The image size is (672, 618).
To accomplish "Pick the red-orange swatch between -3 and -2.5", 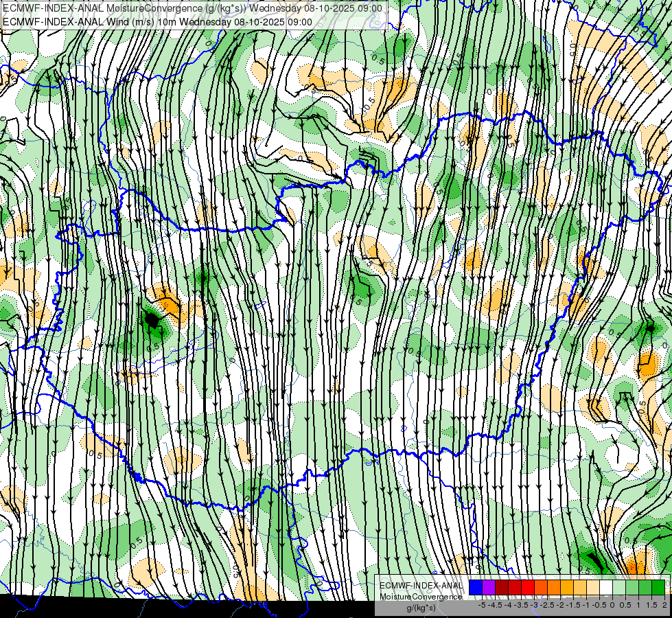I will [541, 587].
